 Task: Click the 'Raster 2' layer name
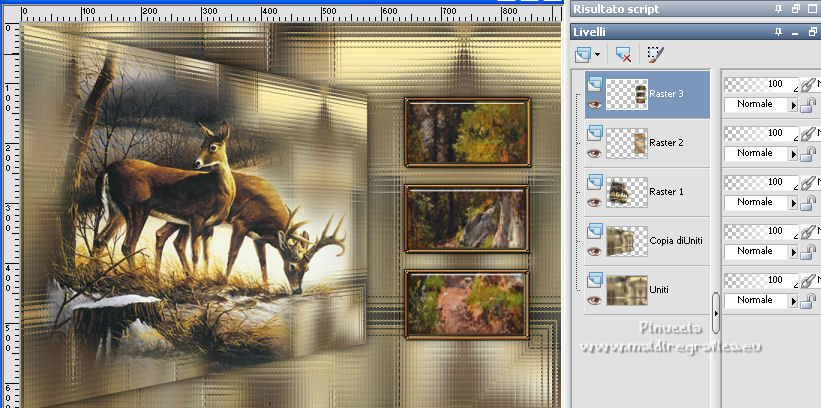(666, 143)
